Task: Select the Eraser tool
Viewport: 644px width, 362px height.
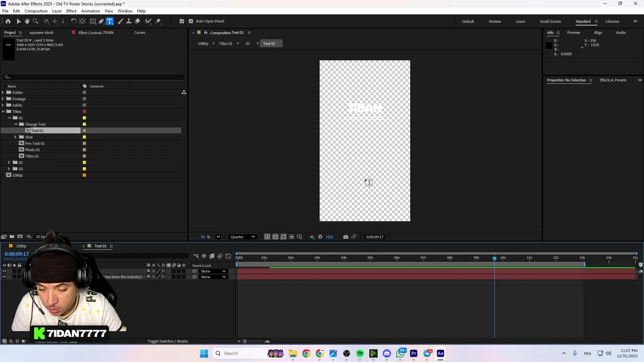Action: (137, 21)
